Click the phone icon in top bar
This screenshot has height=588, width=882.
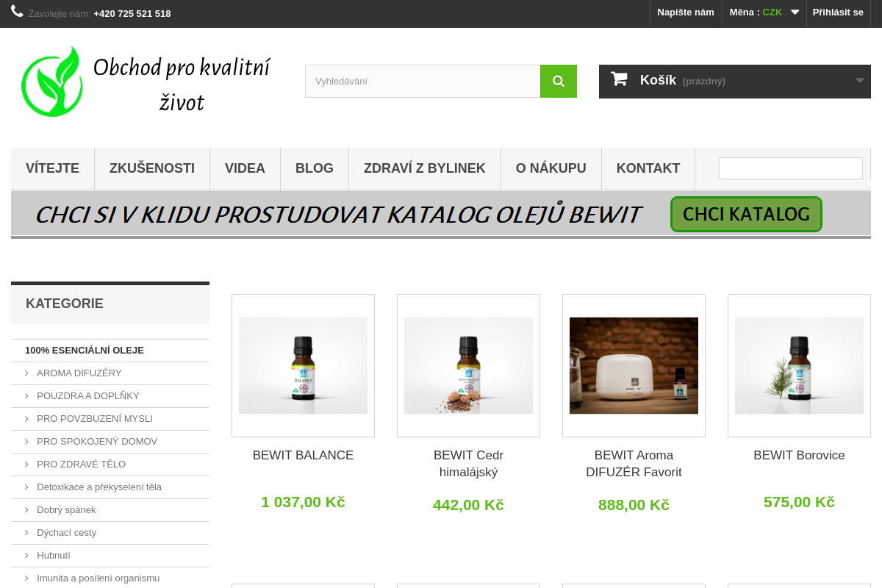(x=17, y=11)
